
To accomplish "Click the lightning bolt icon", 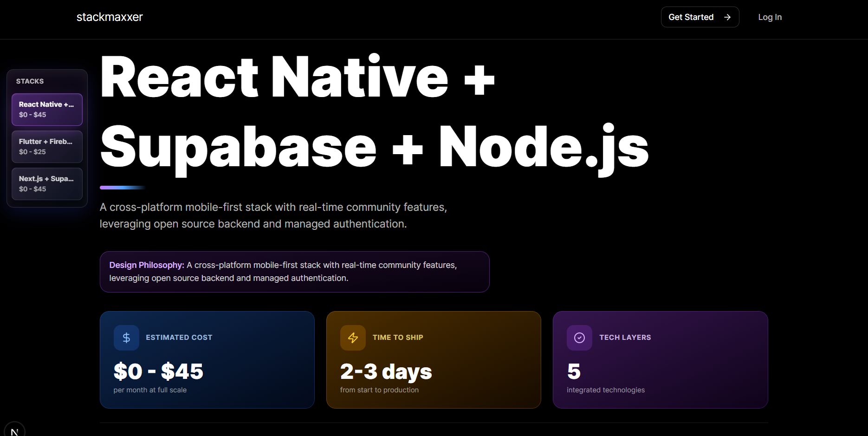I will pyautogui.click(x=353, y=338).
